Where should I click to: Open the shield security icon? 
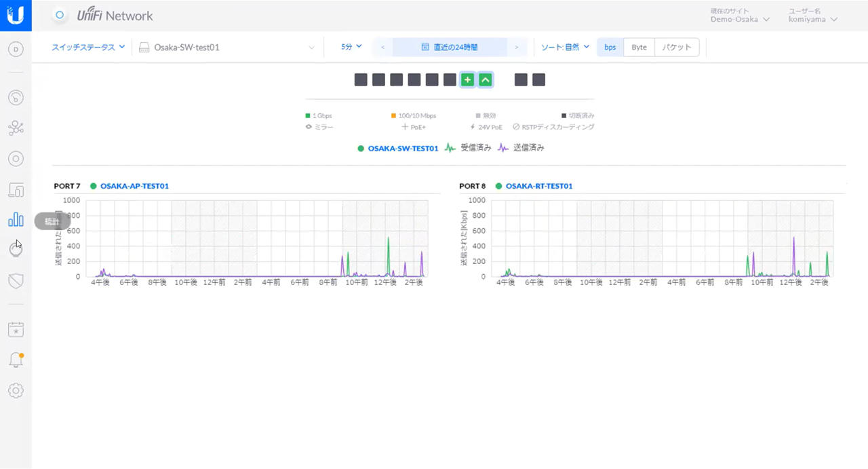click(x=16, y=280)
